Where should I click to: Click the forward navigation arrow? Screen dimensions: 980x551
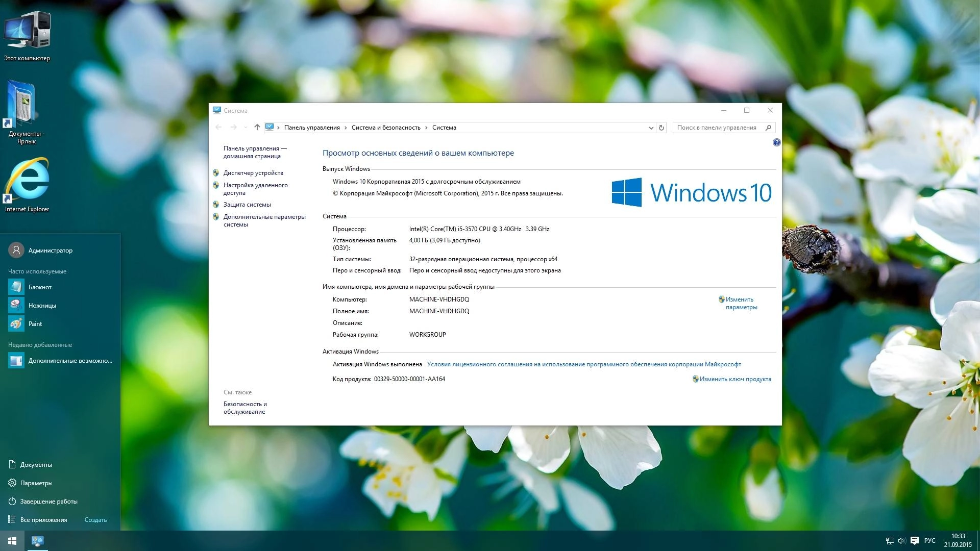pos(233,128)
